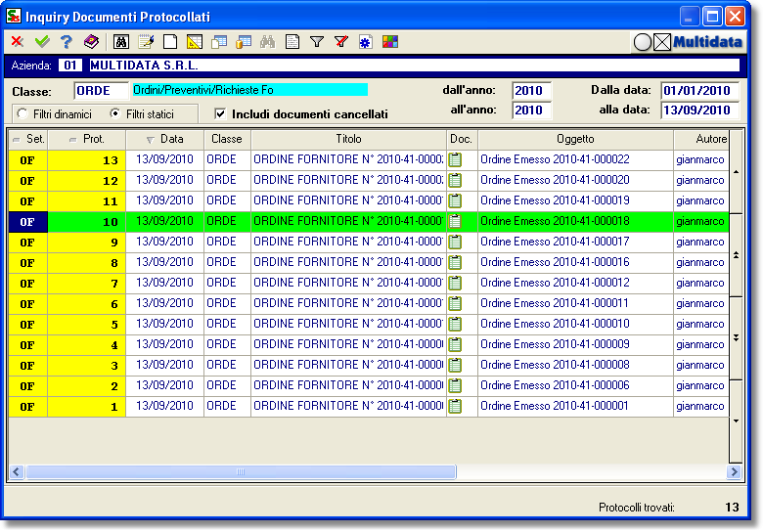Click the black binoculars search icon
Viewport: 763px width, 532px height.
tap(121, 42)
